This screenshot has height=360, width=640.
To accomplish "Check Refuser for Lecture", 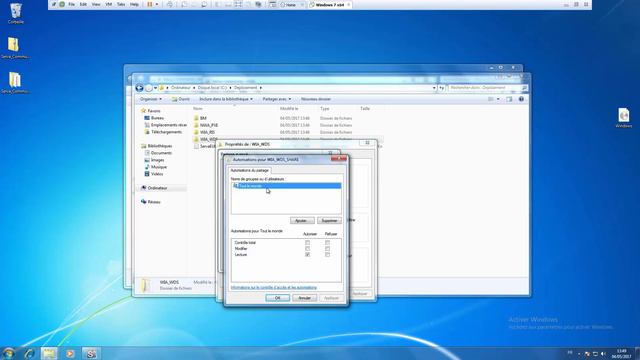I will (327, 254).
